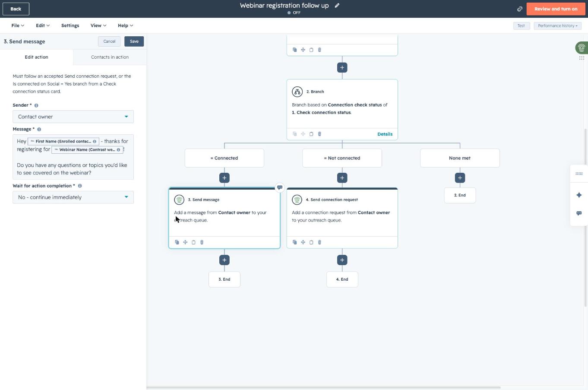The height and width of the screenshot is (390, 588).
Task: Click comment bubble on Send message card
Action: coord(280,187)
